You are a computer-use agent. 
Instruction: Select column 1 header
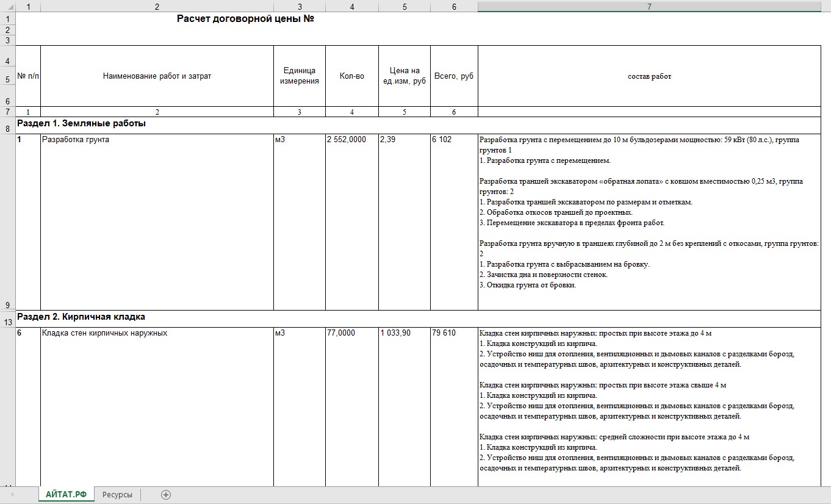click(x=28, y=6)
